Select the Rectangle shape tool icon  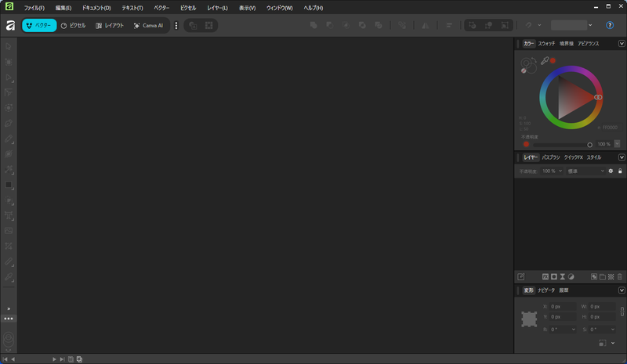point(9,185)
